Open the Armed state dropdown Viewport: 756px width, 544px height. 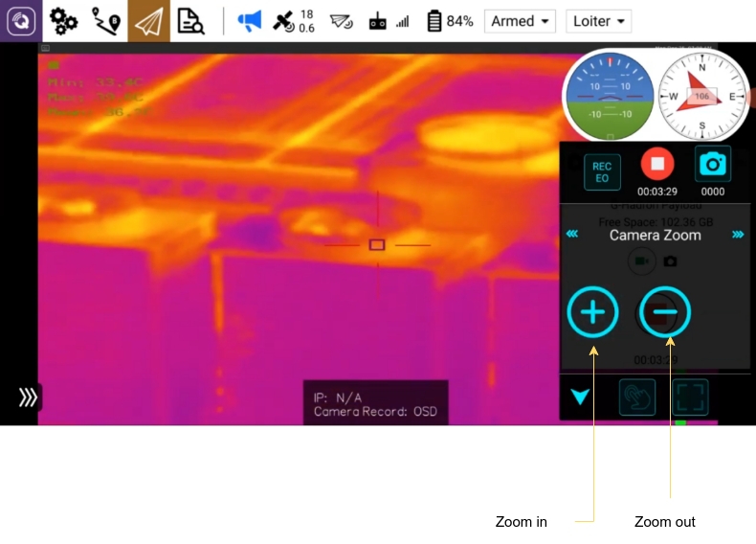521,21
